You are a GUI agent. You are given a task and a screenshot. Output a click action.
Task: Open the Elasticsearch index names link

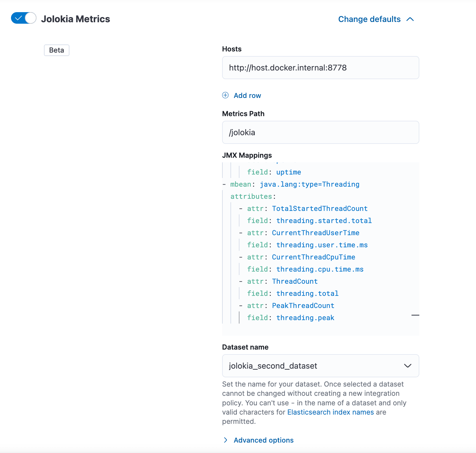click(330, 412)
